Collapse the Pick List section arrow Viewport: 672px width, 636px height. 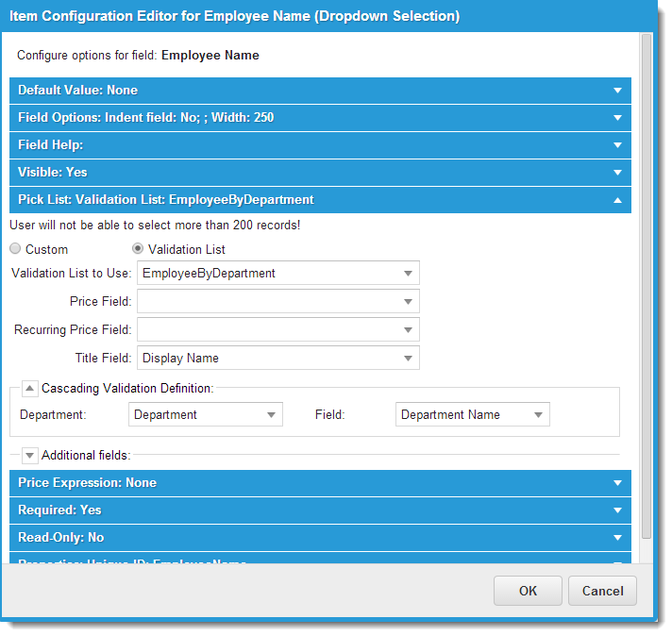pos(617,200)
